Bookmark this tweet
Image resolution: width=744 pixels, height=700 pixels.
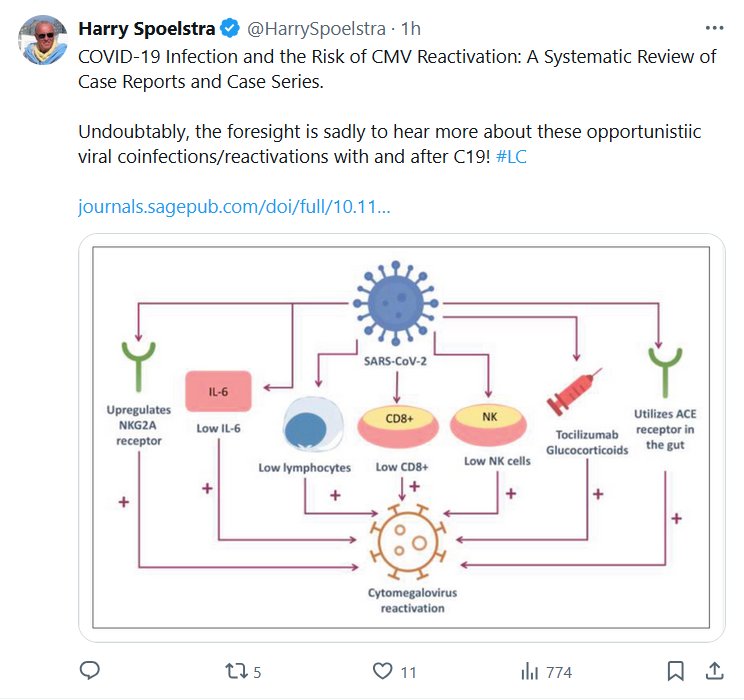click(676, 671)
